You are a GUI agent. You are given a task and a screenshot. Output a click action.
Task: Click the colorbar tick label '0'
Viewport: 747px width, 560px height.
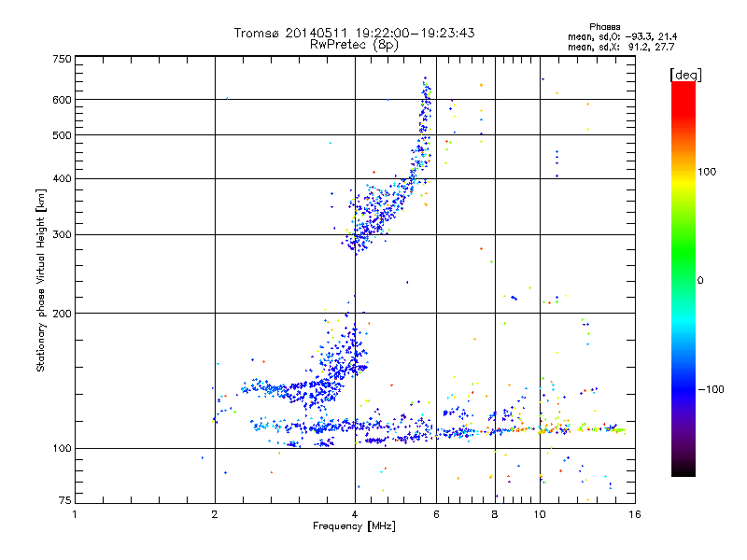pos(700,281)
